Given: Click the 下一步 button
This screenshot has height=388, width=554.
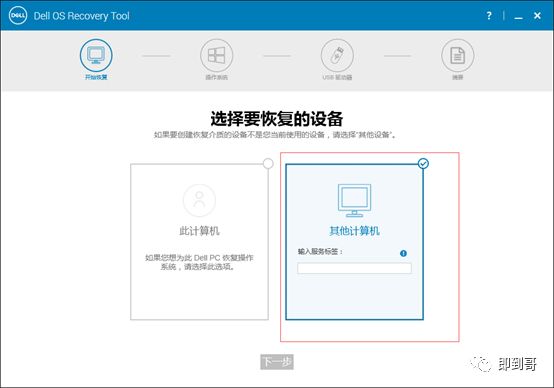Looking at the screenshot, I should point(277,362).
